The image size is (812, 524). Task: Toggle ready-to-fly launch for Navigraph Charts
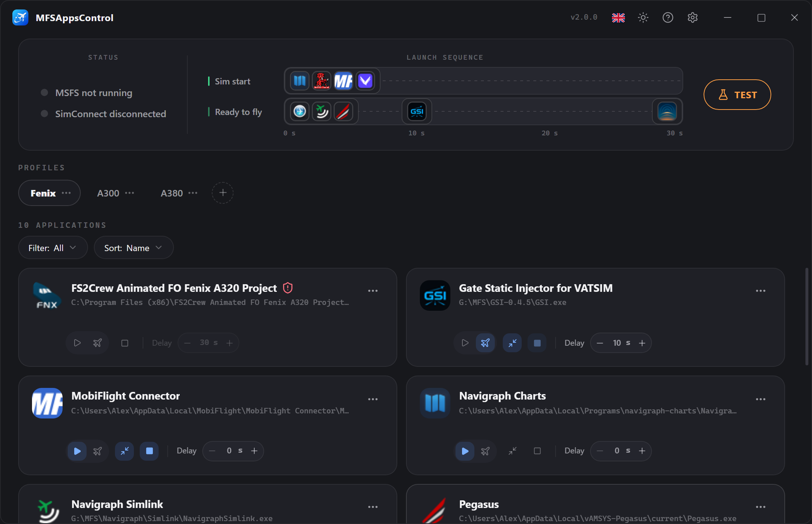(485, 451)
